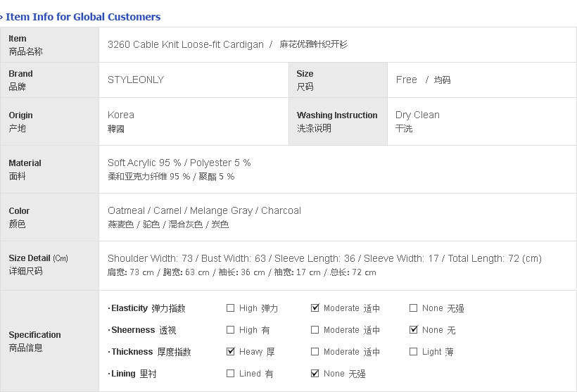
Task: Select the Moderate sheerness checkbox
Action: pos(315,330)
